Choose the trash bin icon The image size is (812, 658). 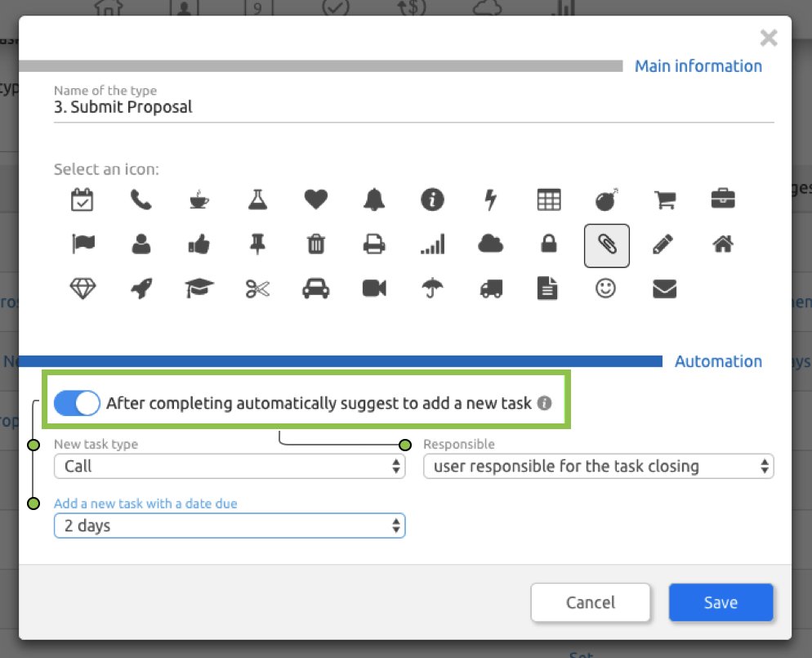[x=316, y=244]
